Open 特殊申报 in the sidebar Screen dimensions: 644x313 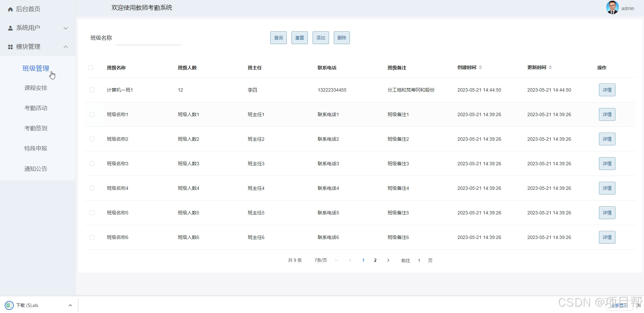[x=36, y=148]
